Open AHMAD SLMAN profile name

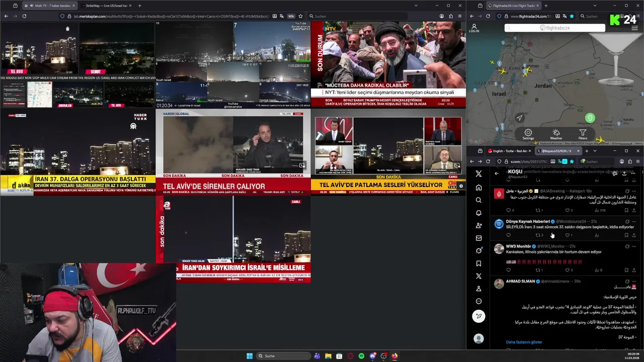520,282
